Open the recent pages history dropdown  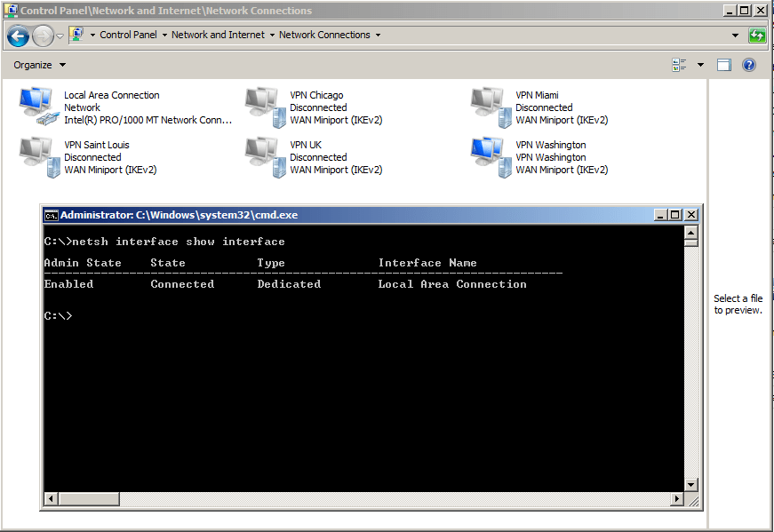(x=59, y=35)
